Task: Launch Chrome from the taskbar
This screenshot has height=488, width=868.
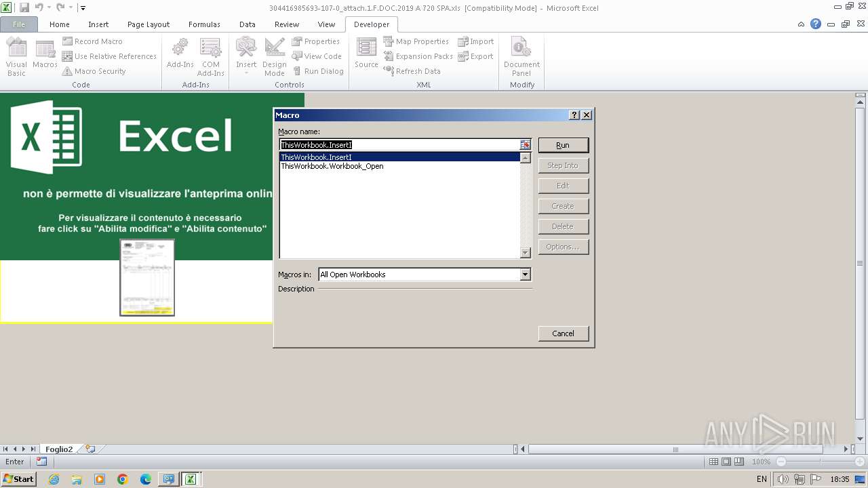Action: [123, 479]
